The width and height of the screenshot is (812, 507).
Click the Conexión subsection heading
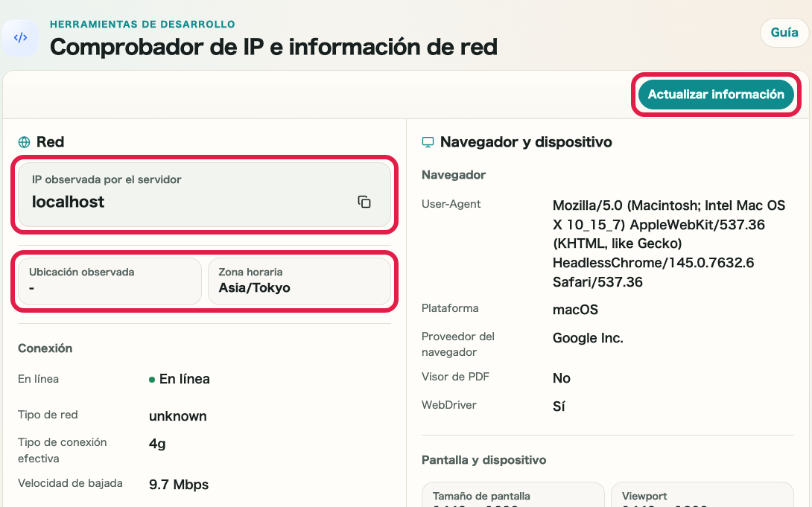(45, 348)
